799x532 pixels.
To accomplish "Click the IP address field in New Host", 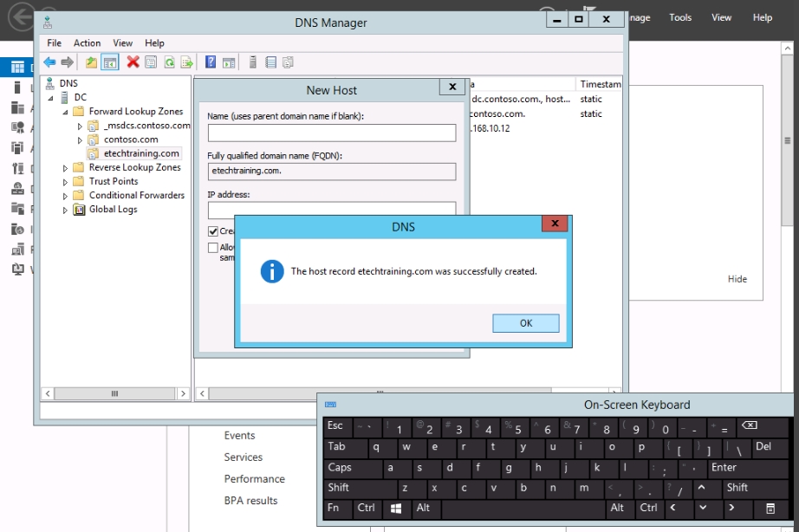I will pos(332,209).
